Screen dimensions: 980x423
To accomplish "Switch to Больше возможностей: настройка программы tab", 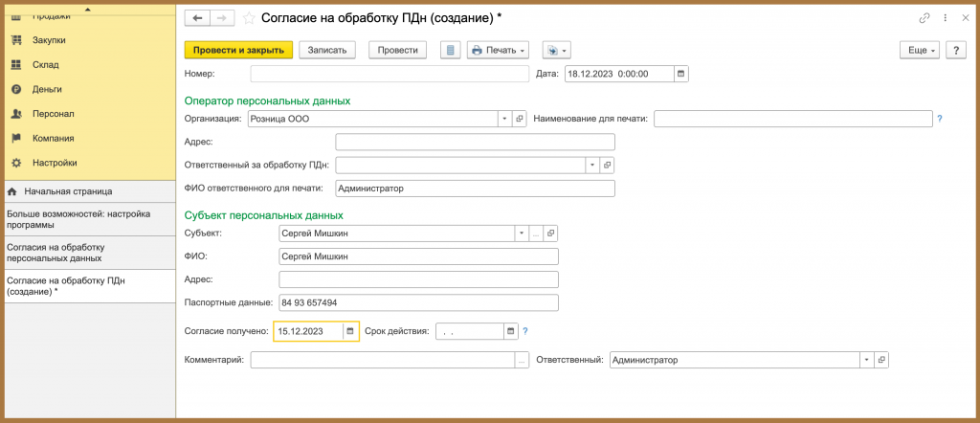I will [90, 219].
